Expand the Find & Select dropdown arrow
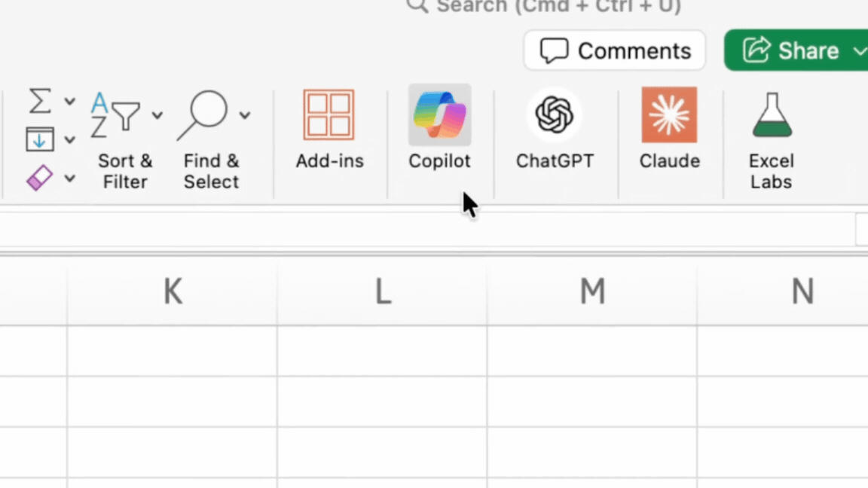This screenshot has height=488, width=868. [244, 115]
